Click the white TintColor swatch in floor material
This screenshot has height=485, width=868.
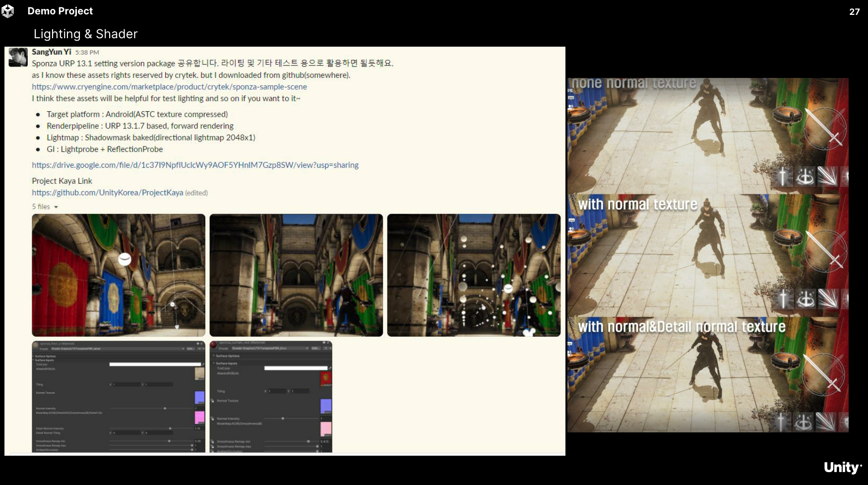(155, 364)
